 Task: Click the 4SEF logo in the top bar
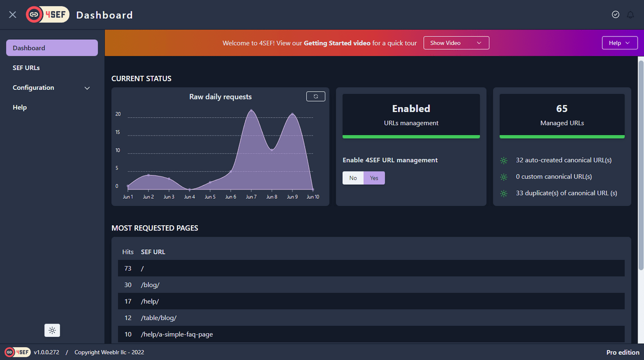click(47, 15)
